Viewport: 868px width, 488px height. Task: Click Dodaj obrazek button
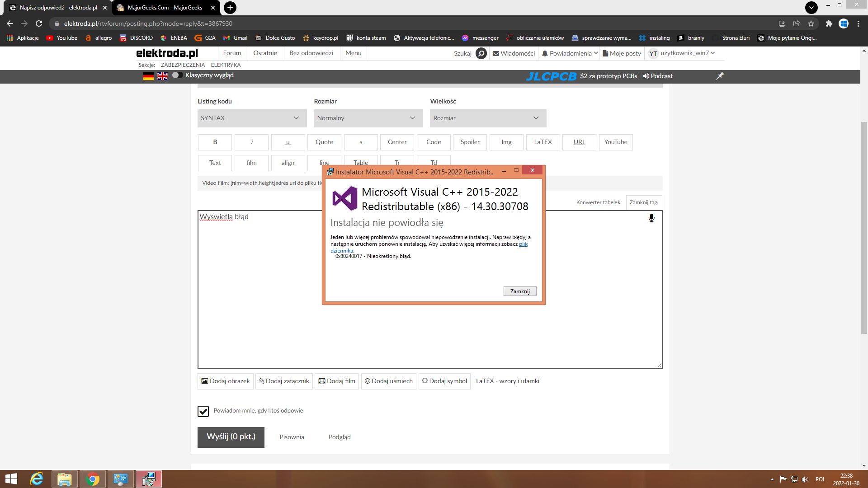click(x=226, y=381)
